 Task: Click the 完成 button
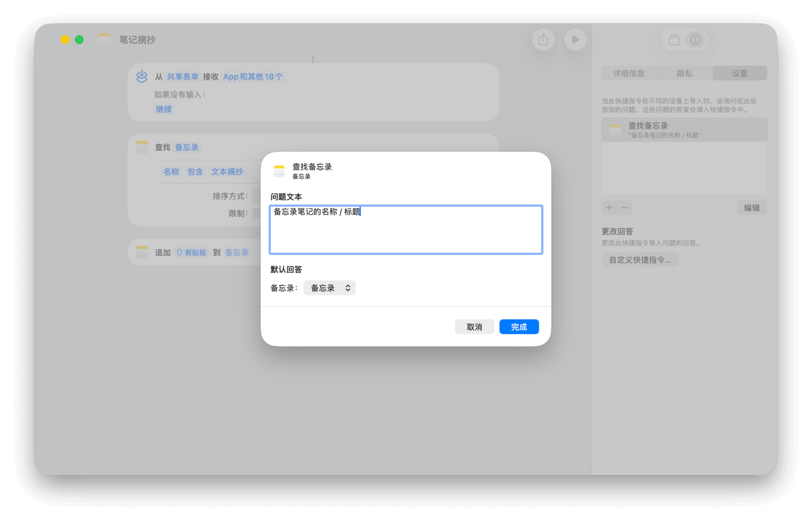[519, 327]
